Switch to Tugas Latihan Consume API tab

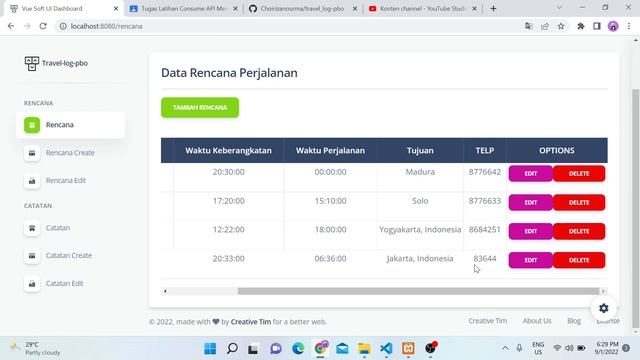point(184,9)
